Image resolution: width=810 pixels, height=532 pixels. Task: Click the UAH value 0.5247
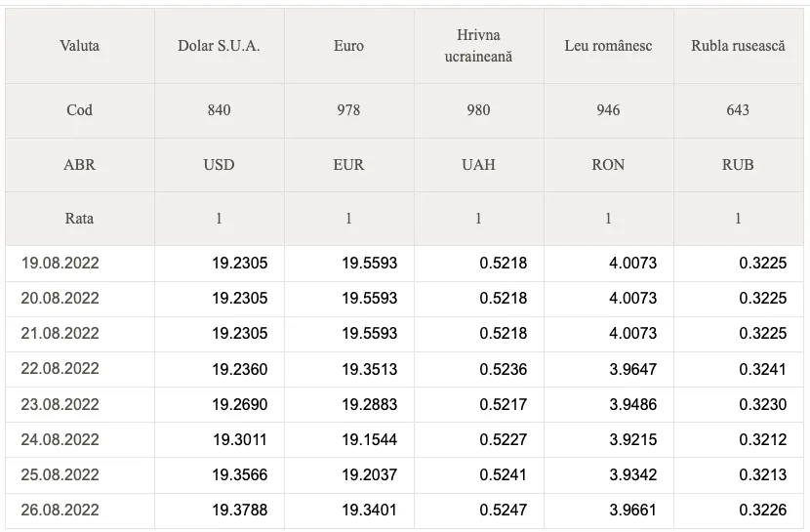[x=504, y=511]
